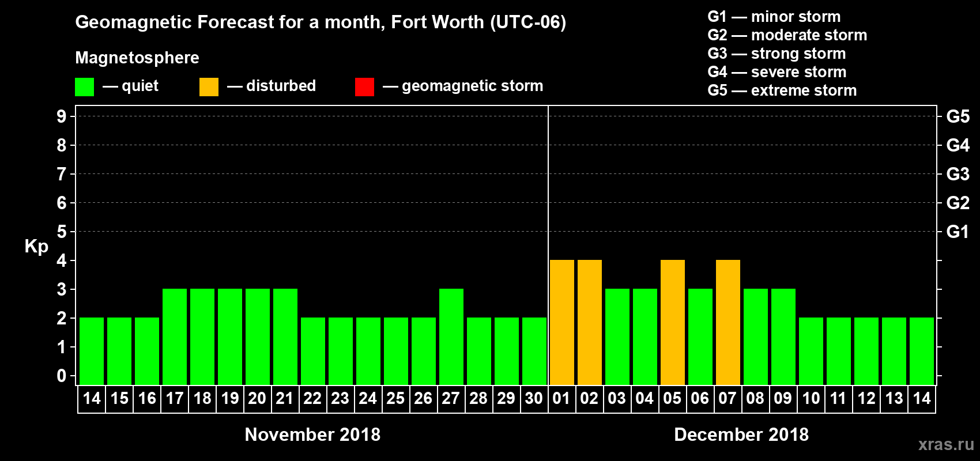This screenshot has height=461, width=980.
Task: Click the 'G2 — moderate storm' legend text
Action: click(x=787, y=35)
